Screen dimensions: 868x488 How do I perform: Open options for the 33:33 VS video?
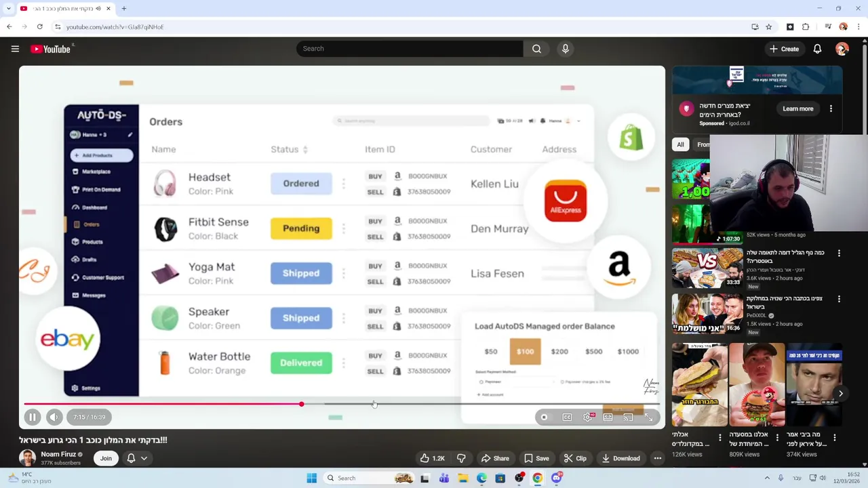coord(839,253)
